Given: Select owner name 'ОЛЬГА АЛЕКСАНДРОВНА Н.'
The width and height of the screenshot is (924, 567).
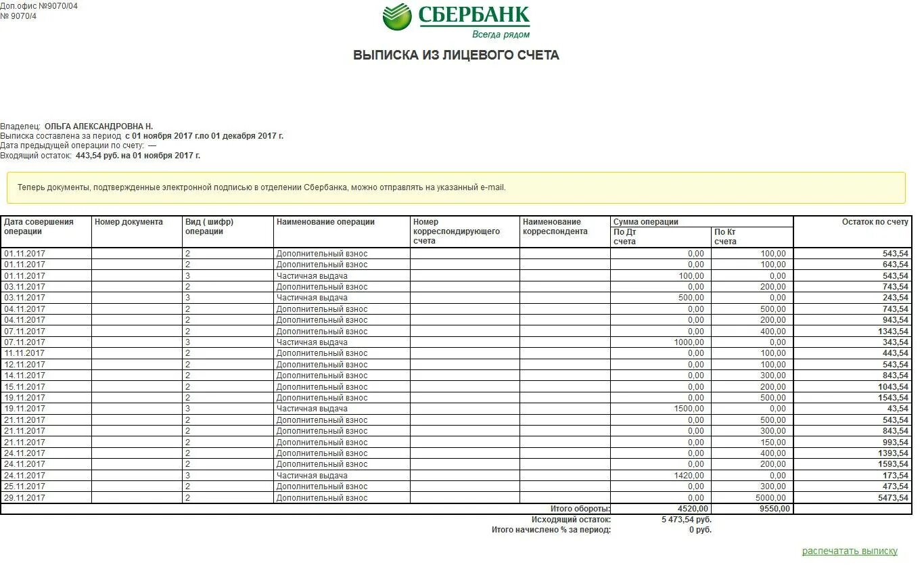Looking at the screenshot, I should [x=99, y=127].
